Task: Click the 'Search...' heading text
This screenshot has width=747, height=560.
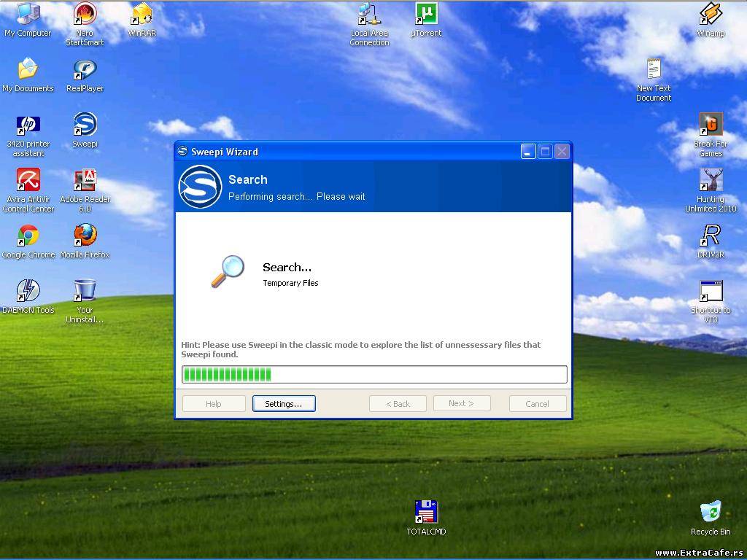Action: (x=287, y=267)
